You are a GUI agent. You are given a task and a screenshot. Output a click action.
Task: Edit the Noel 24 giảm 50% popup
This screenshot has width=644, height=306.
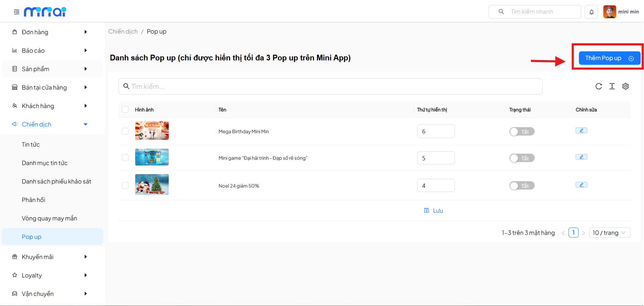point(581,185)
